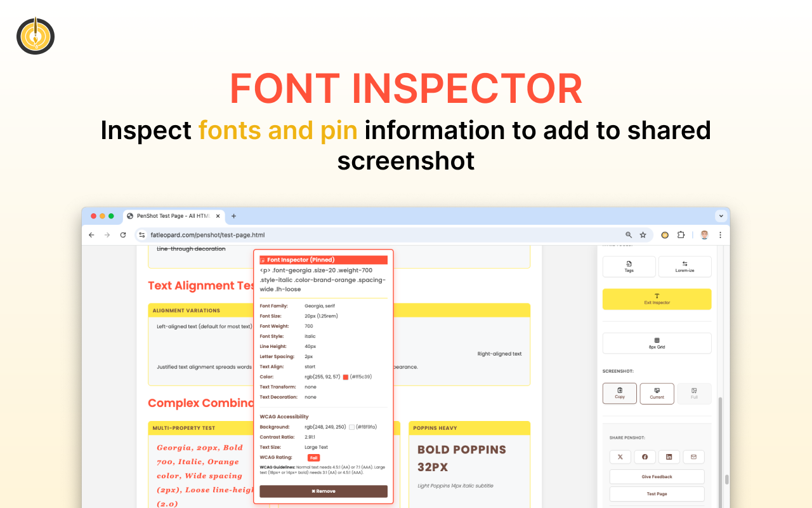Click Remove on the pinned Font Inspector

point(323,491)
